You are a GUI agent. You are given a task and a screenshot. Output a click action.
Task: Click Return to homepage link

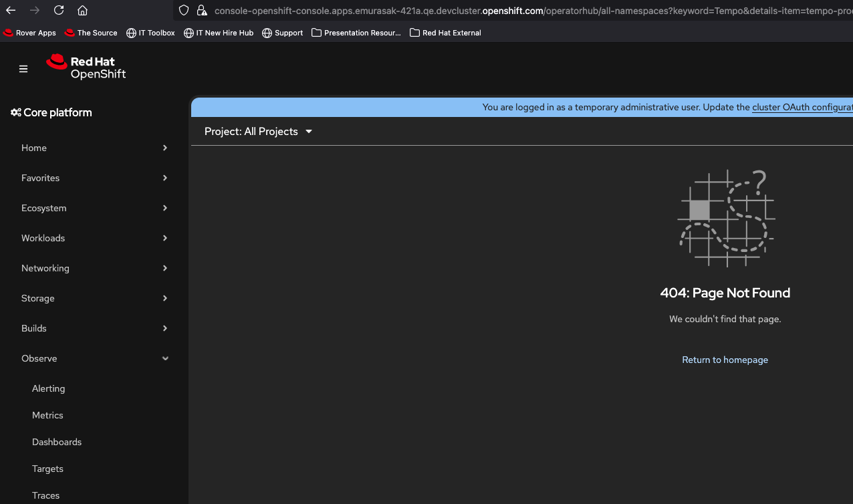tap(725, 360)
